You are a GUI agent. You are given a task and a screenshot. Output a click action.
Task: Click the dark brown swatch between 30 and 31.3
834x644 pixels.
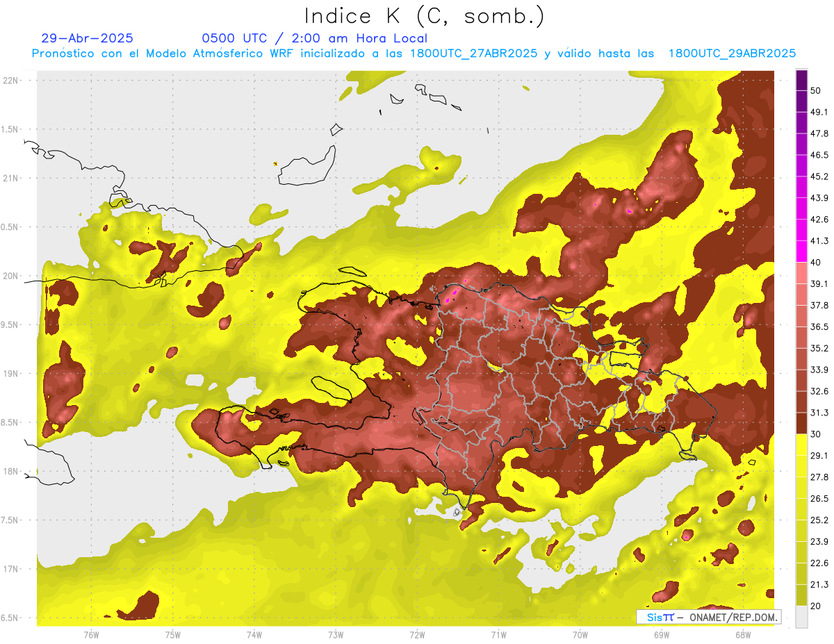click(x=801, y=424)
